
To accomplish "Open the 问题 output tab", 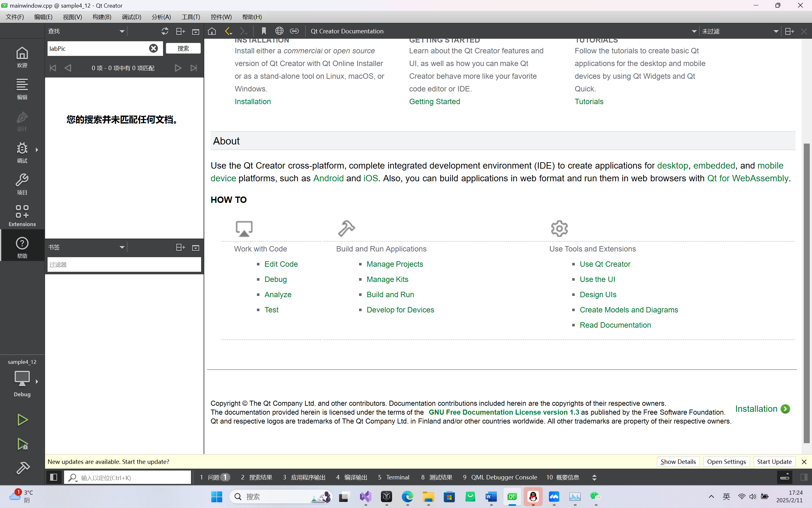I will (x=215, y=477).
